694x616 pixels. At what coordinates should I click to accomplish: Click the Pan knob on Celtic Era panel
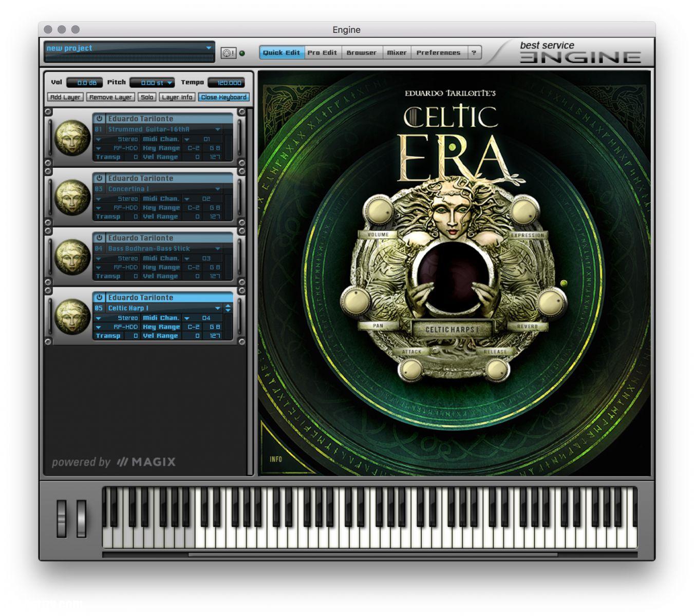356,302
